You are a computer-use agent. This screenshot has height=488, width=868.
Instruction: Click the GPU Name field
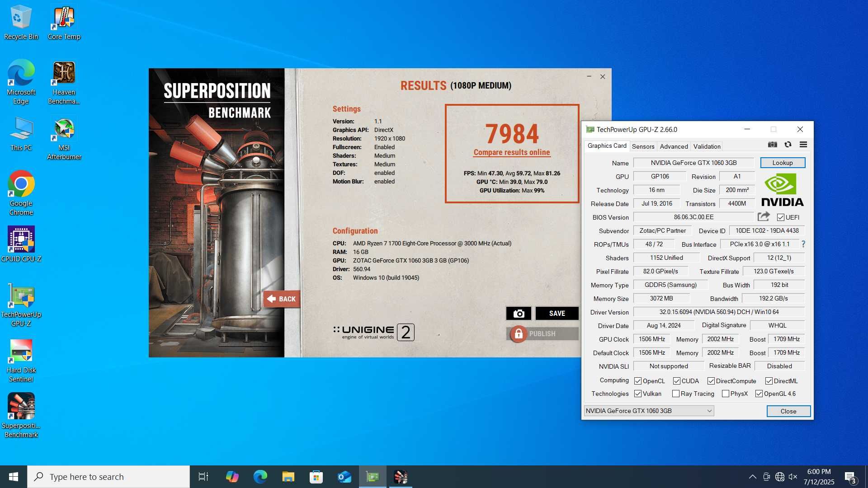pos(693,163)
